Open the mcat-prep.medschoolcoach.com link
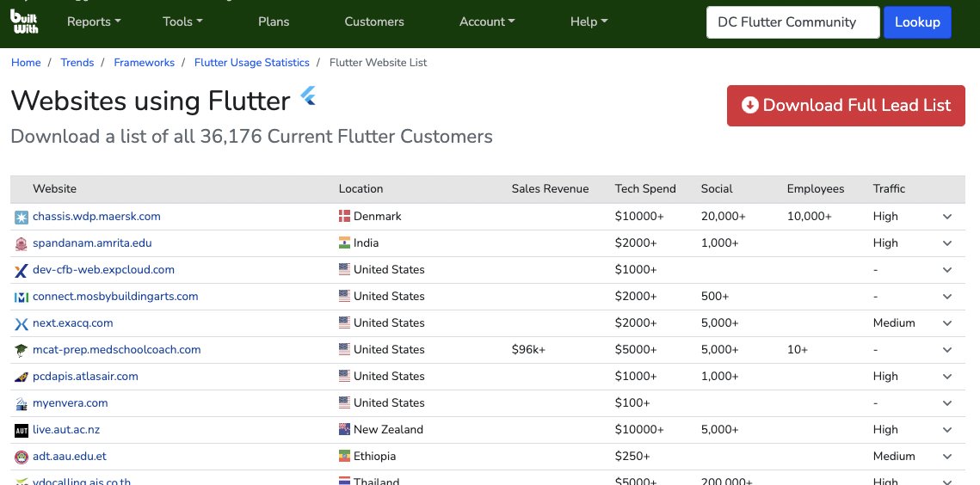 (x=116, y=350)
